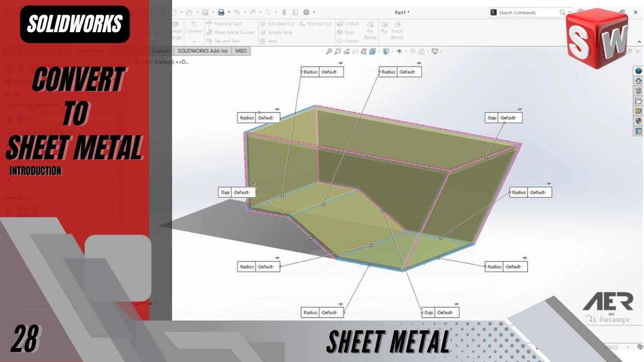
Task: Open the Apply Scene tool
Action: point(422,51)
